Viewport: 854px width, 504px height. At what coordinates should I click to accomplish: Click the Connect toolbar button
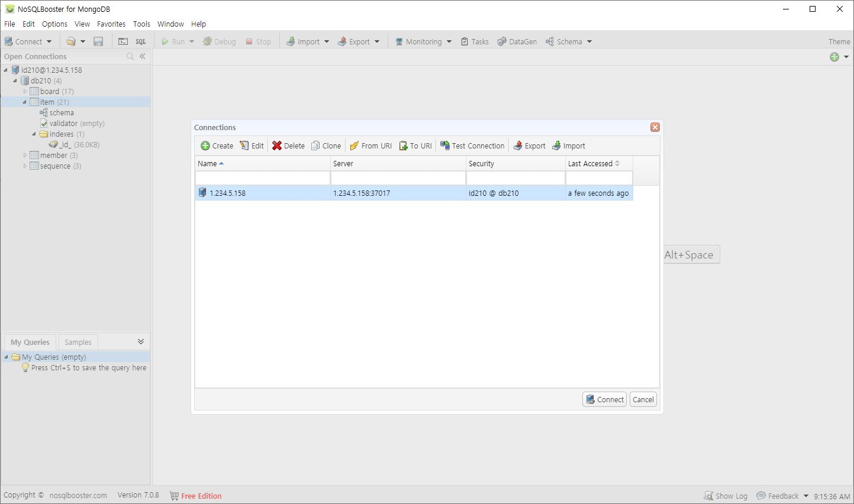click(x=23, y=41)
